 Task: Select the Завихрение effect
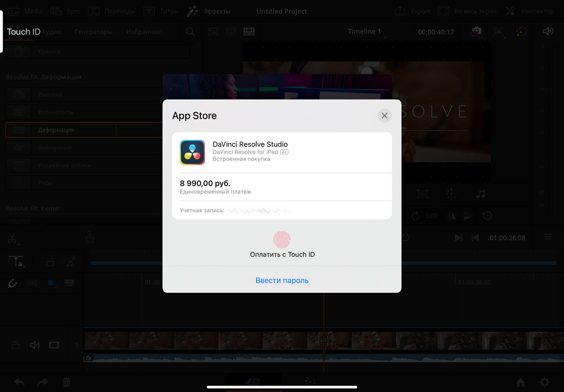tap(85, 148)
